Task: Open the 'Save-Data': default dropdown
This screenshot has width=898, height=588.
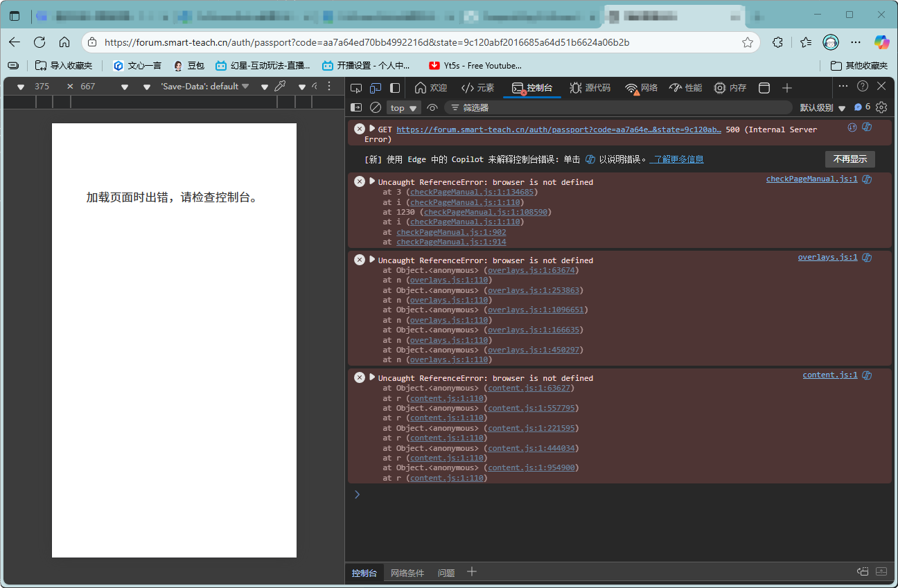Action: (204, 87)
